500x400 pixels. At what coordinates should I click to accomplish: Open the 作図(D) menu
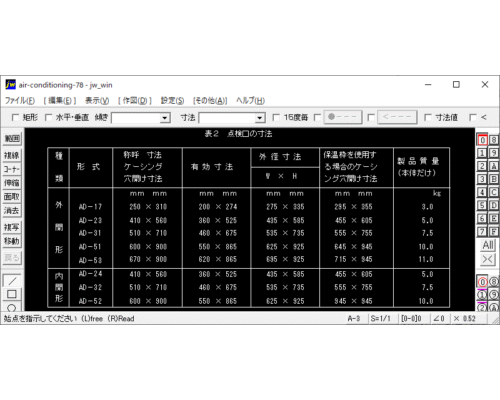(x=135, y=100)
